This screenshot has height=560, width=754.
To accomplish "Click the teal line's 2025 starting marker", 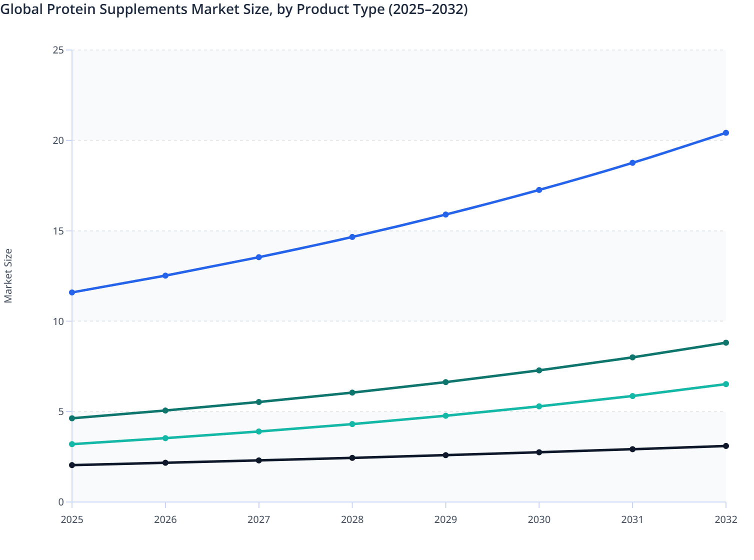I will click(x=71, y=443).
